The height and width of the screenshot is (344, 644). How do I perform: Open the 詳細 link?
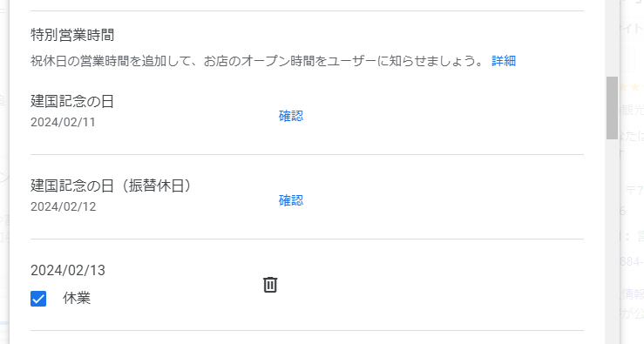coord(504,61)
